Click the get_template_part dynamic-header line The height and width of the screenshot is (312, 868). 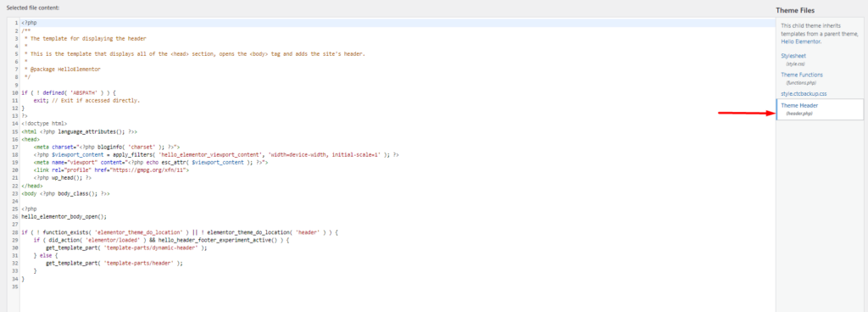click(x=126, y=248)
